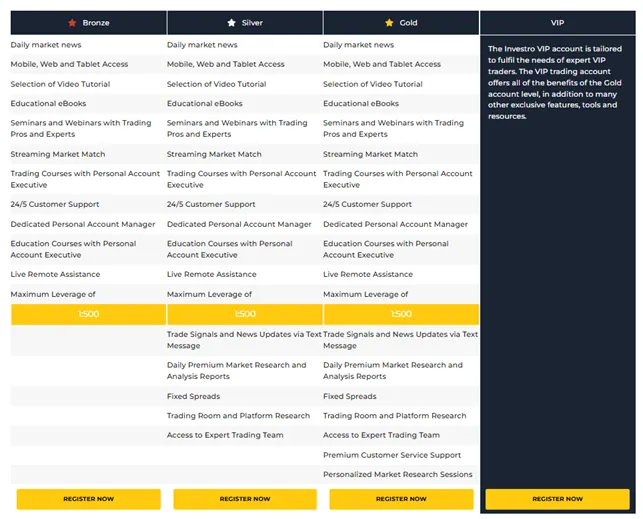Select Fixed Spreads in the Silver column
The image size is (643, 519).
tap(194, 396)
